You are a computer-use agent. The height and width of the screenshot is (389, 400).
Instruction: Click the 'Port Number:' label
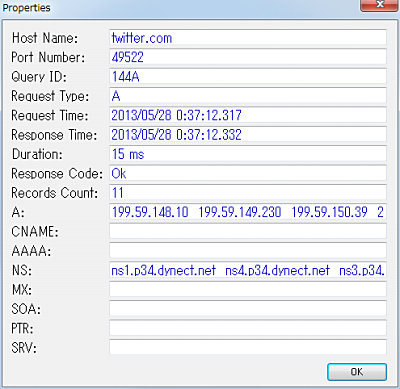48,57
